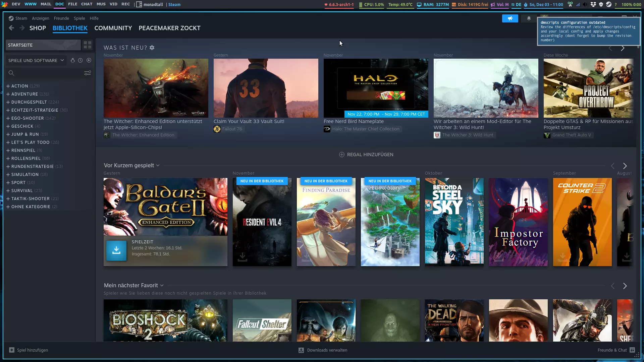Image resolution: width=644 pixels, height=362 pixels.
Task: Open Resident Evil 4 cover
Action: [x=262, y=222]
